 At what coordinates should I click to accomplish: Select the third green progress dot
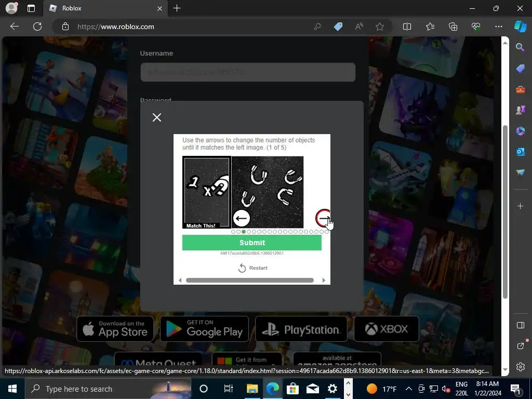(x=244, y=232)
